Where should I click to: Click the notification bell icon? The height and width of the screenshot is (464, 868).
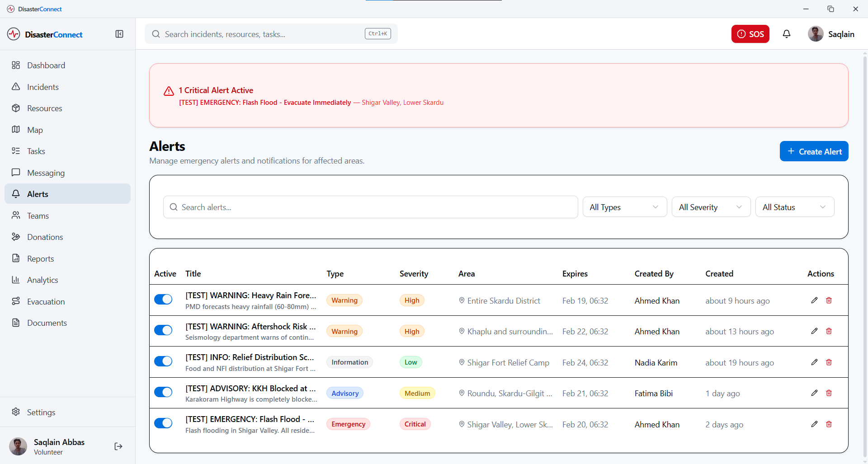point(787,34)
